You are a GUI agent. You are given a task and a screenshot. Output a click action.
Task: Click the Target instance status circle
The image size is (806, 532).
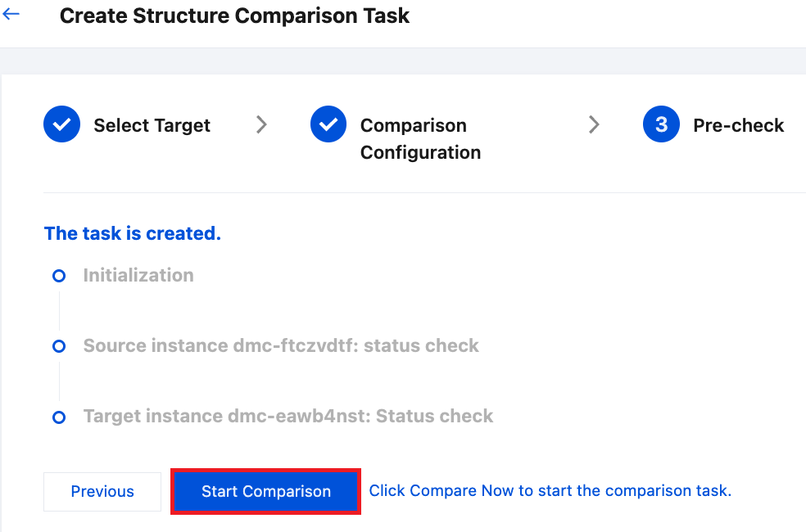[59, 417]
